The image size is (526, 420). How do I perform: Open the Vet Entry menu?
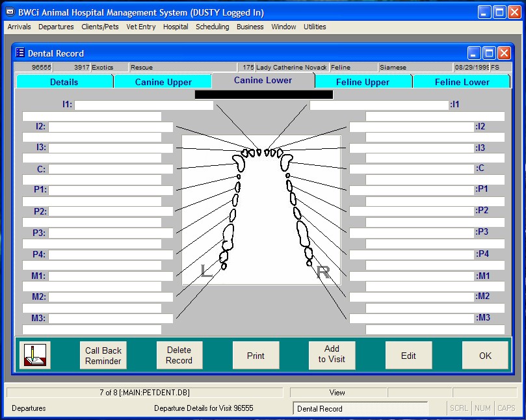click(141, 27)
